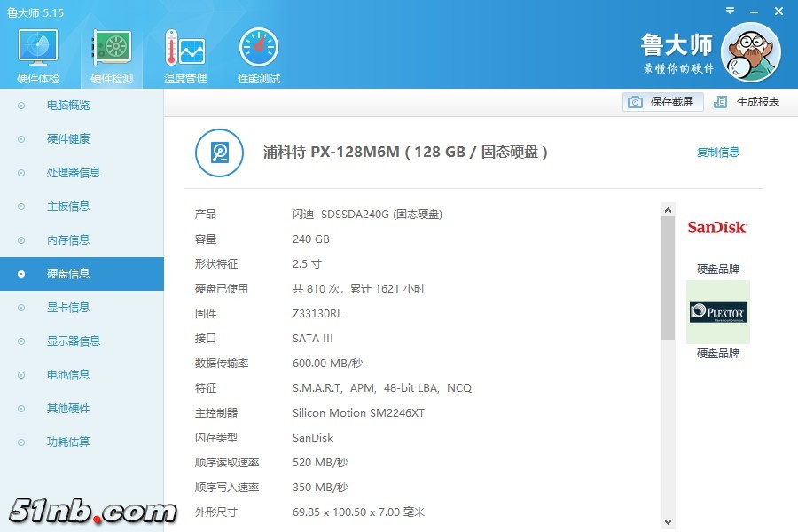This screenshot has width=798, height=532.
Task: Click the bullet icon next to 硬件健康
Action: pos(21,139)
